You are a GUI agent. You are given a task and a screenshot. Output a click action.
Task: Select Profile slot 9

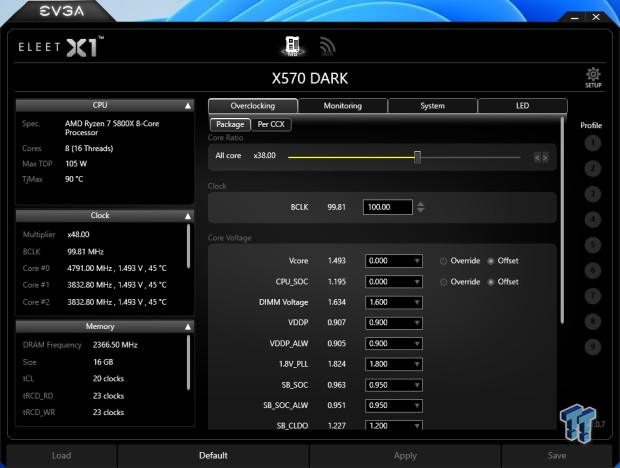point(592,347)
